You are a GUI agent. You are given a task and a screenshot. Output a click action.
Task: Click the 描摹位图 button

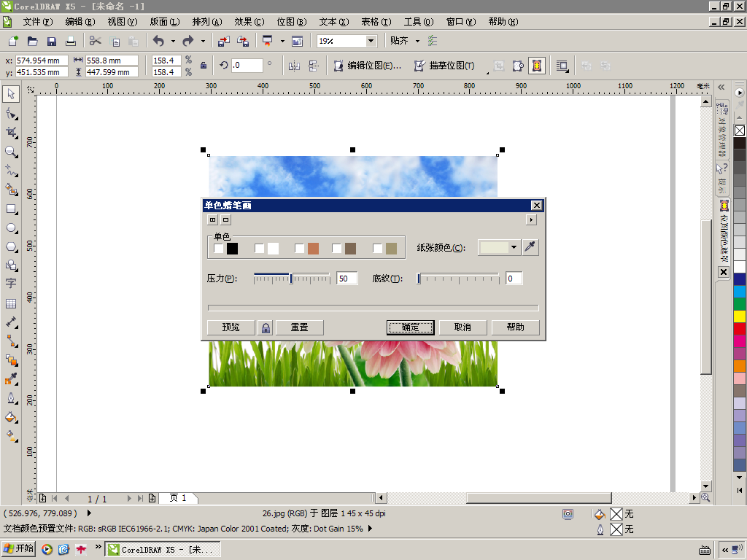click(444, 66)
